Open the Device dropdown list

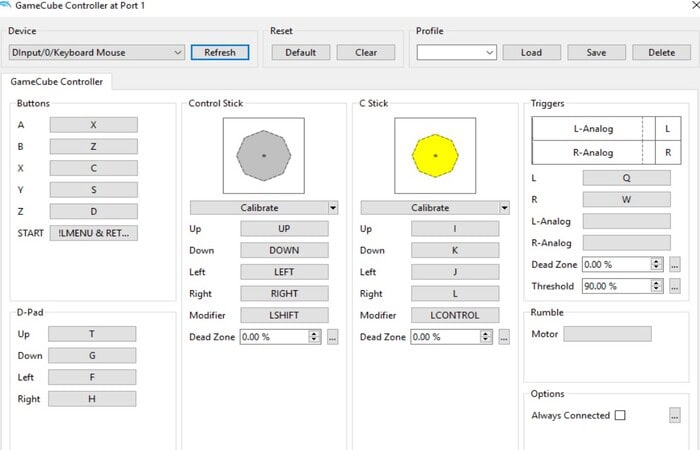(96, 53)
